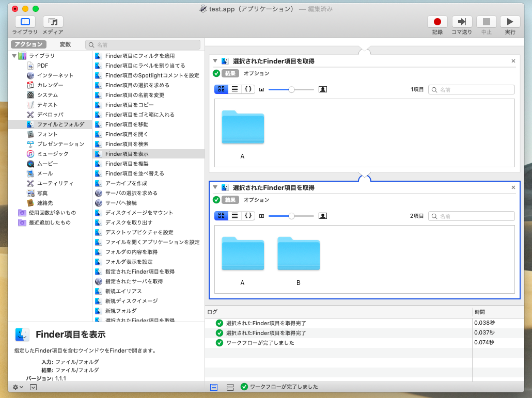Collapse the second 選択されたFinder項目を取得 action

[215, 187]
